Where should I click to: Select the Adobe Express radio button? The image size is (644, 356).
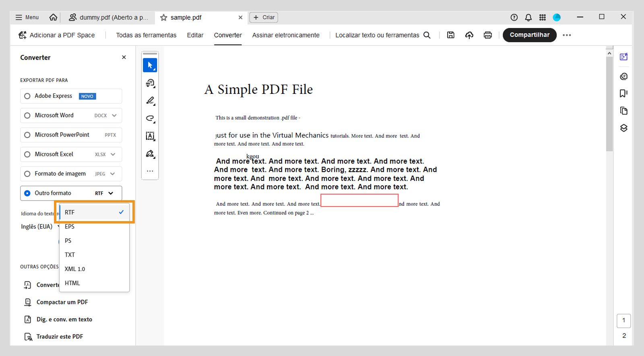(x=27, y=96)
